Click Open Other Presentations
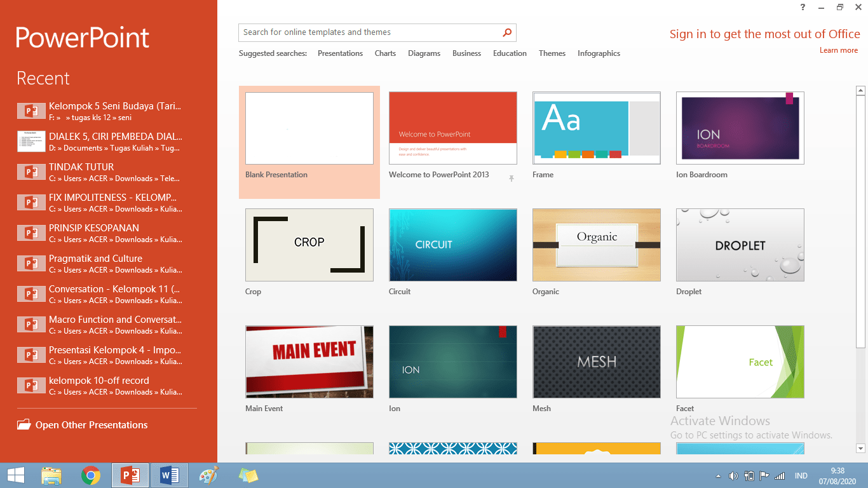Screen dimensions: 868x488 point(92,425)
